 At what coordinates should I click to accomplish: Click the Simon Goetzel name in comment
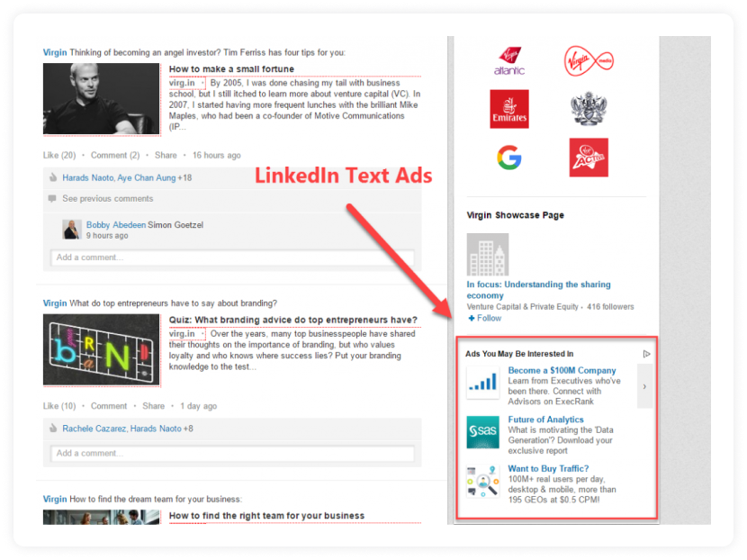click(175, 224)
